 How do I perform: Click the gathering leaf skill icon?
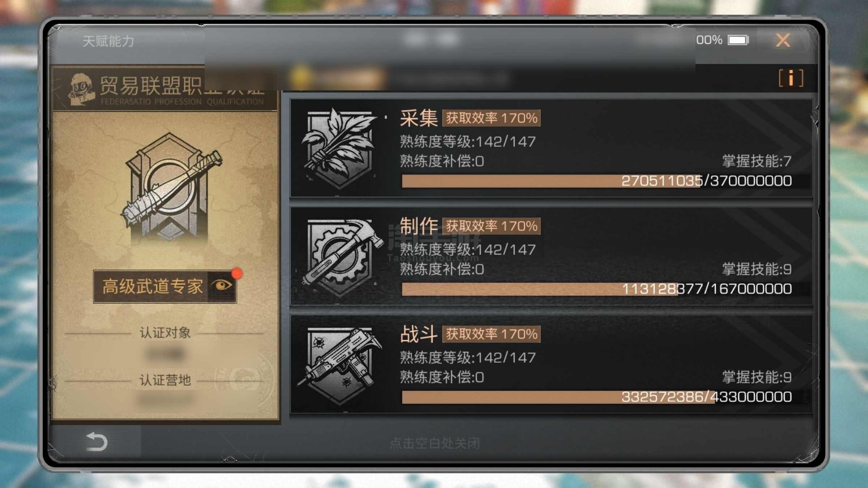[x=339, y=148]
